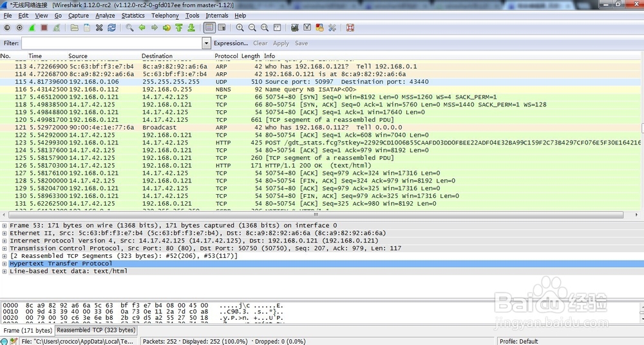Screen dimensions: 644x345
Task: Switch to Reassembled TCP (323 bytes) tab
Action: tap(96, 330)
